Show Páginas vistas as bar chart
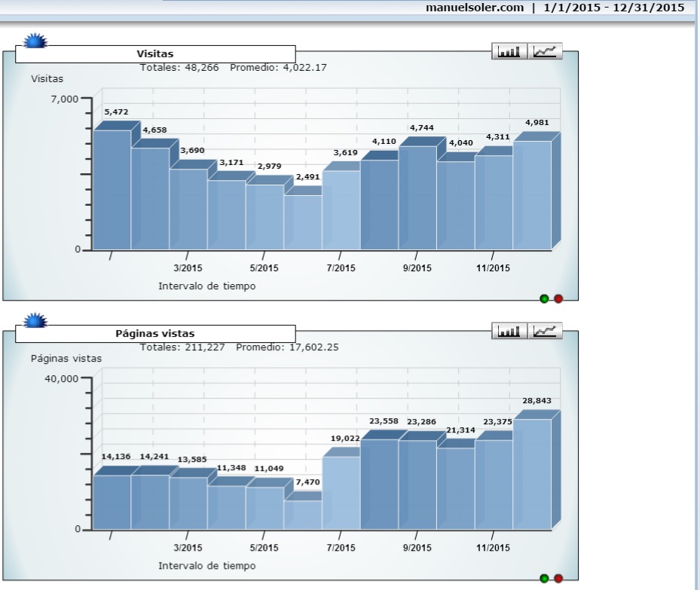The image size is (700, 590). pos(509,331)
